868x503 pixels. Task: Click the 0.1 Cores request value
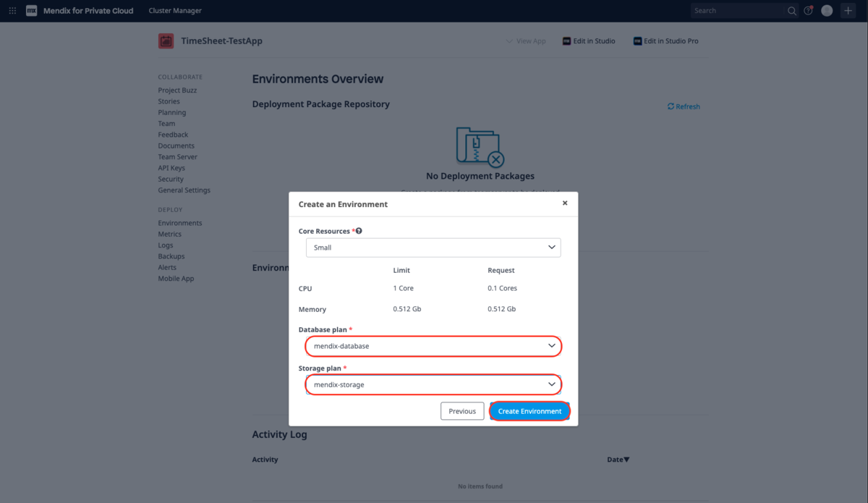[503, 288]
